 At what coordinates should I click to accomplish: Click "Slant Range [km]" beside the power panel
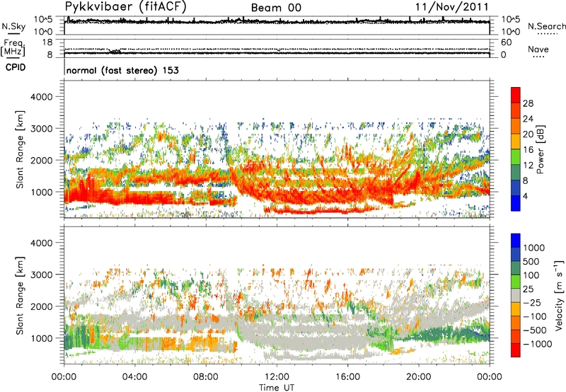[x=20, y=149]
